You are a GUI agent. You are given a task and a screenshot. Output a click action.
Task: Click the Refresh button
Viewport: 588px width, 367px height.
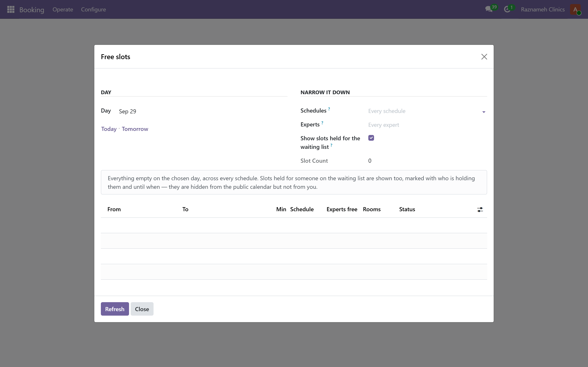115,309
